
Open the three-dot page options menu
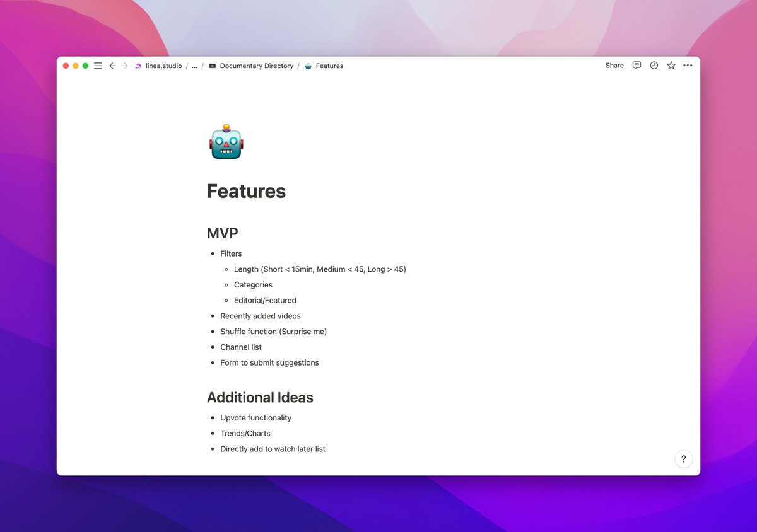688,66
